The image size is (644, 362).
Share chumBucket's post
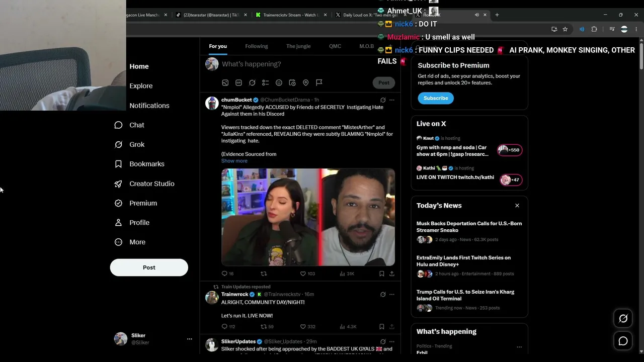click(x=392, y=274)
